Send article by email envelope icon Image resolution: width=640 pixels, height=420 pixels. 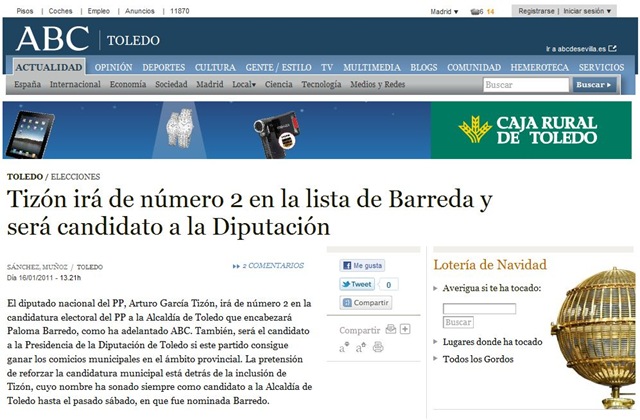coord(391,329)
